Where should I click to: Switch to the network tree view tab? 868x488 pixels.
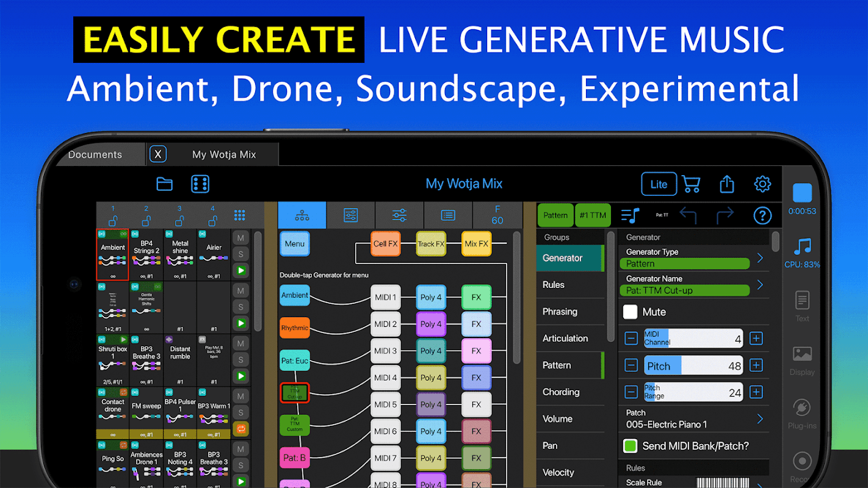[302, 215]
